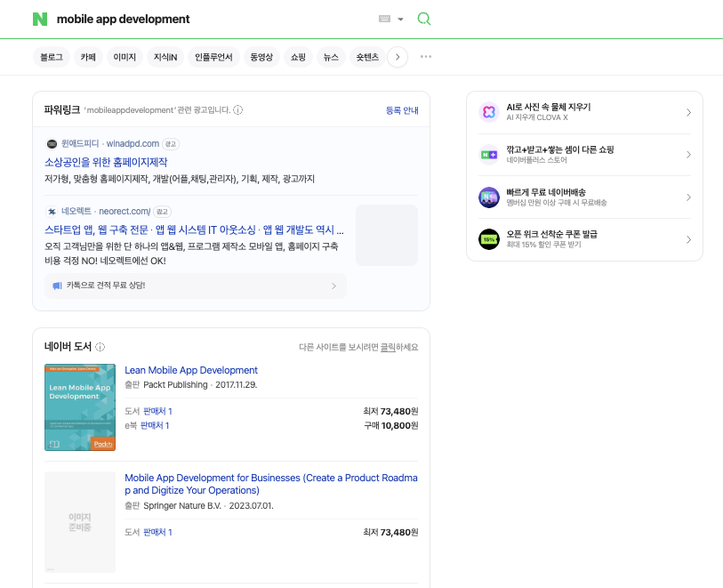Open the Lean Mobile App Development title link

pyautogui.click(x=191, y=370)
